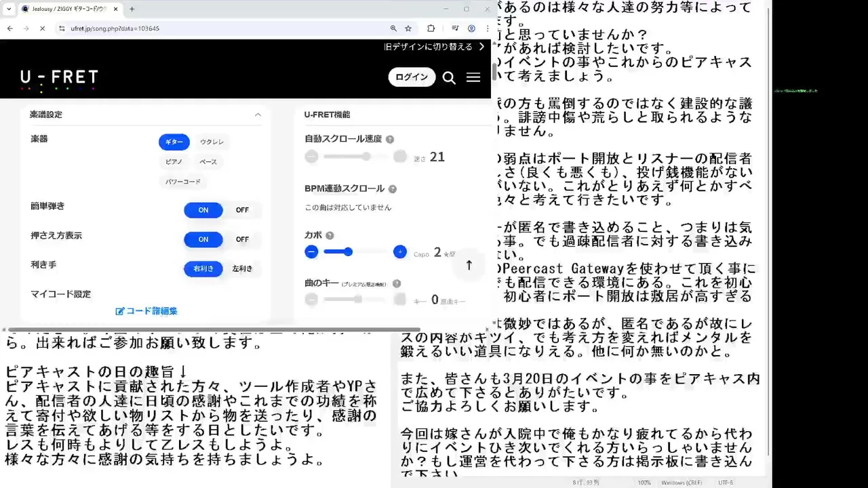Open the U-FRET search icon
The height and width of the screenshot is (488, 868).
449,77
